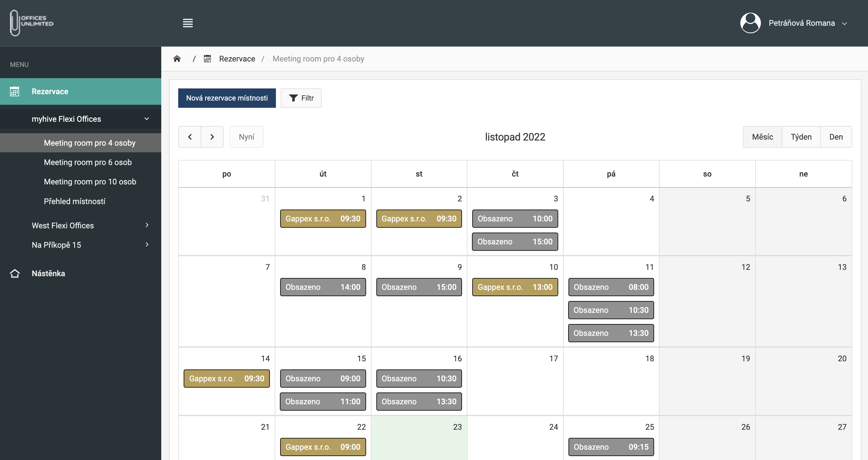This screenshot has height=460, width=868.
Task: Click the hamburger menu icon
Action: point(188,23)
